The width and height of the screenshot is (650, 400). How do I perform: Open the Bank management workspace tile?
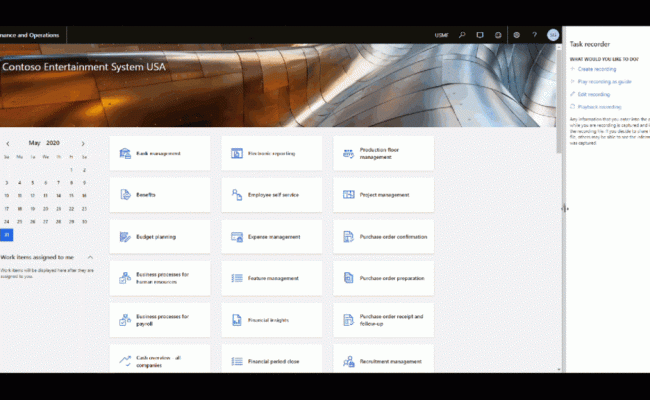[x=160, y=153]
